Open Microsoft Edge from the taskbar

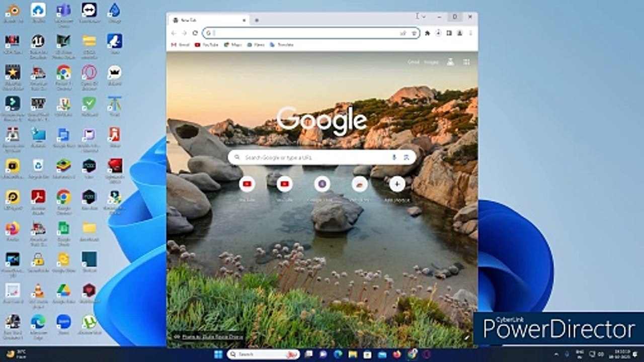tap(338, 354)
